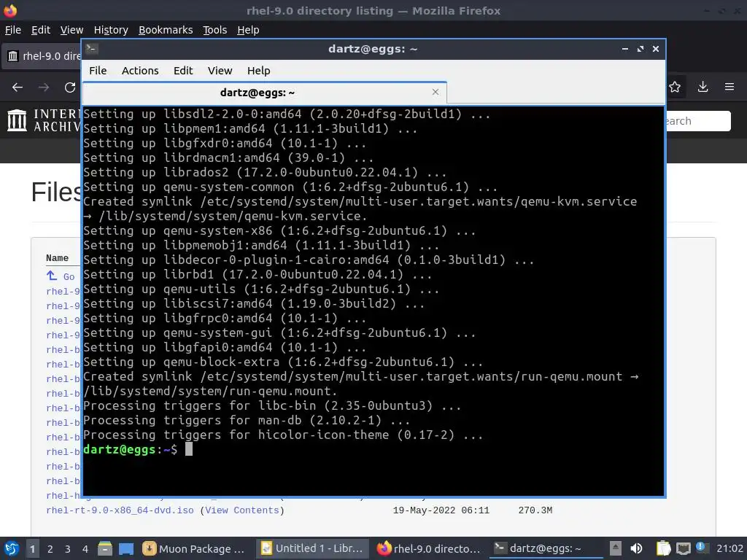747x560 pixels.
Task: Open Firefox View menu
Action: (x=71, y=30)
